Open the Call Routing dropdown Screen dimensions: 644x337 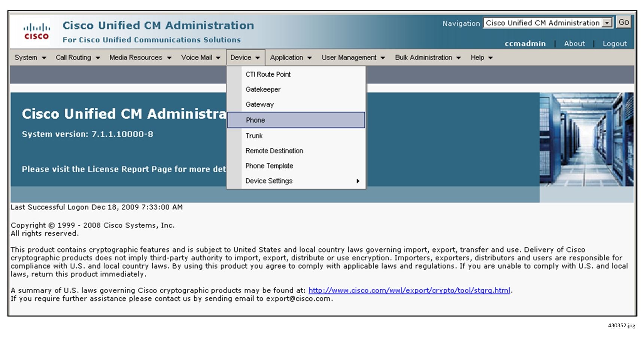point(77,57)
